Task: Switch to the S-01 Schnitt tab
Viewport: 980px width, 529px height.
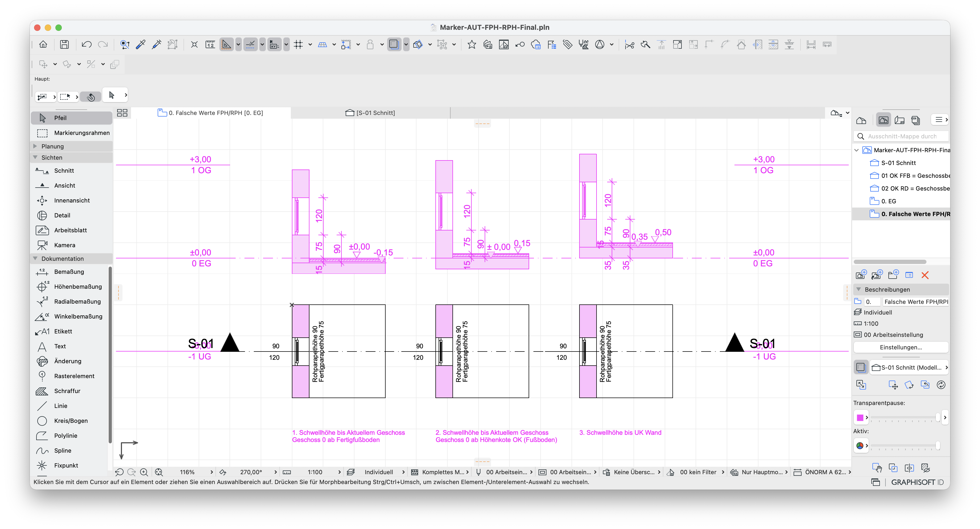Action: click(370, 113)
